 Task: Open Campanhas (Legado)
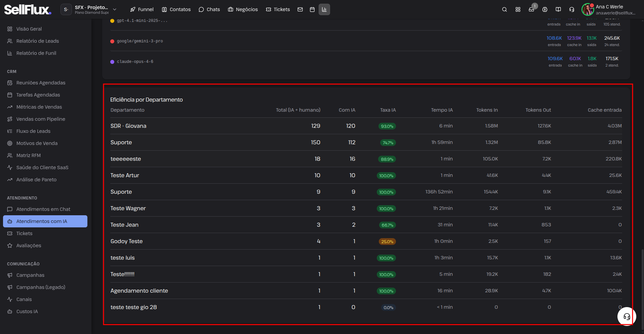(x=45, y=287)
